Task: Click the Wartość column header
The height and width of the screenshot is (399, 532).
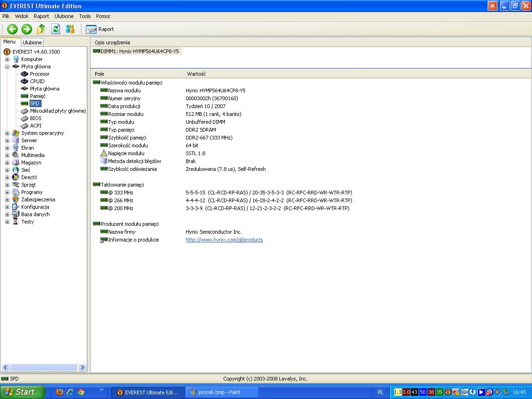Action: [273, 73]
